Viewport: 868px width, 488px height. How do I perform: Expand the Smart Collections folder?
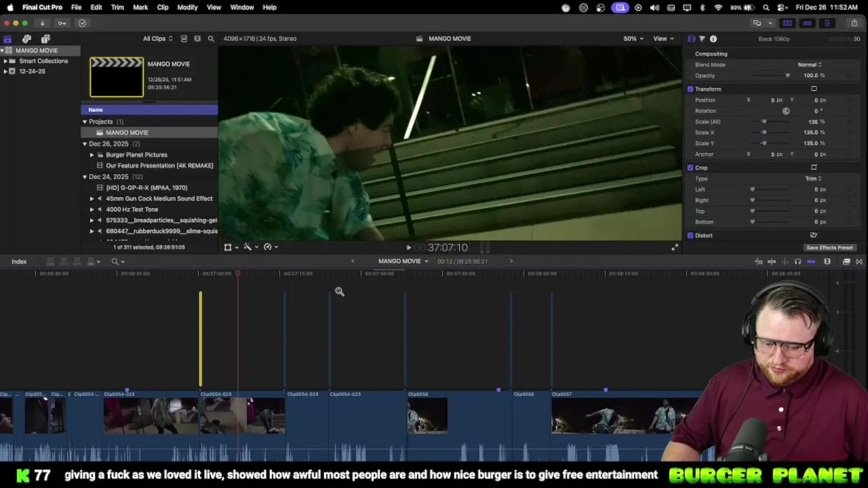tap(5, 61)
